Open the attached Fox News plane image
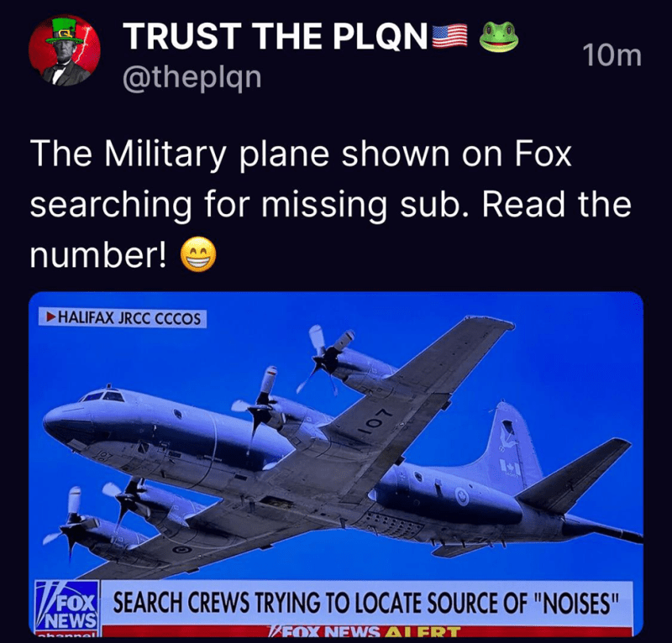This screenshot has height=643, width=672. pos(336,463)
